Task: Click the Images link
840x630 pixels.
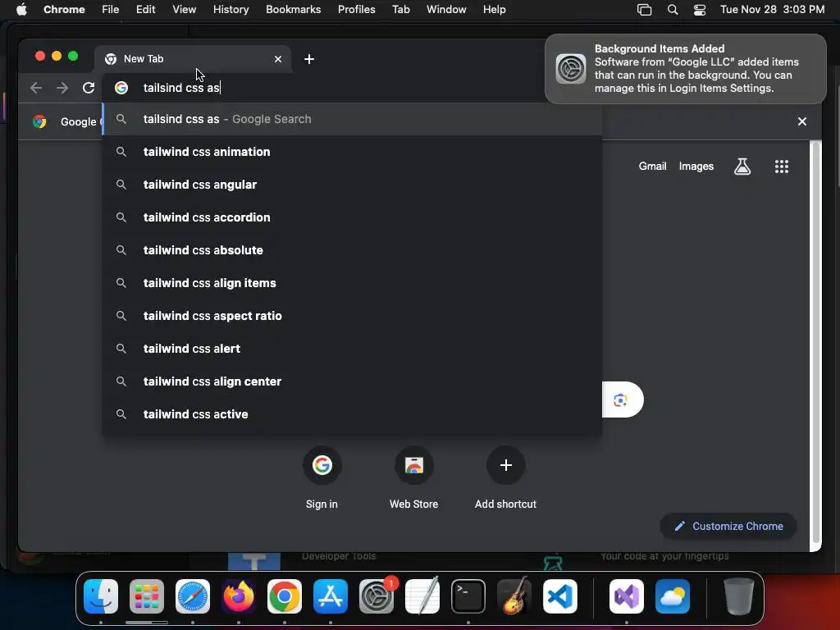Action: [x=696, y=167]
